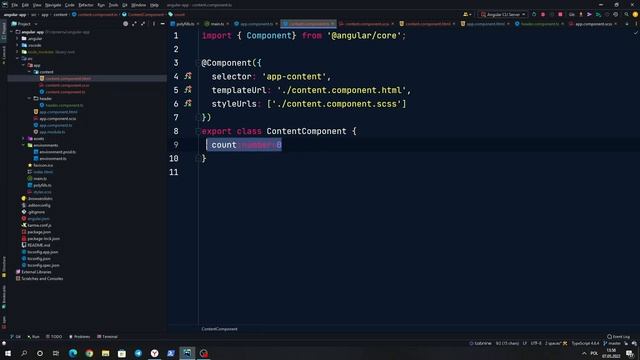Open Telegram from the taskbar
Image resolution: width=640 pixels, height=360 pixels.
tap(138, 353)
